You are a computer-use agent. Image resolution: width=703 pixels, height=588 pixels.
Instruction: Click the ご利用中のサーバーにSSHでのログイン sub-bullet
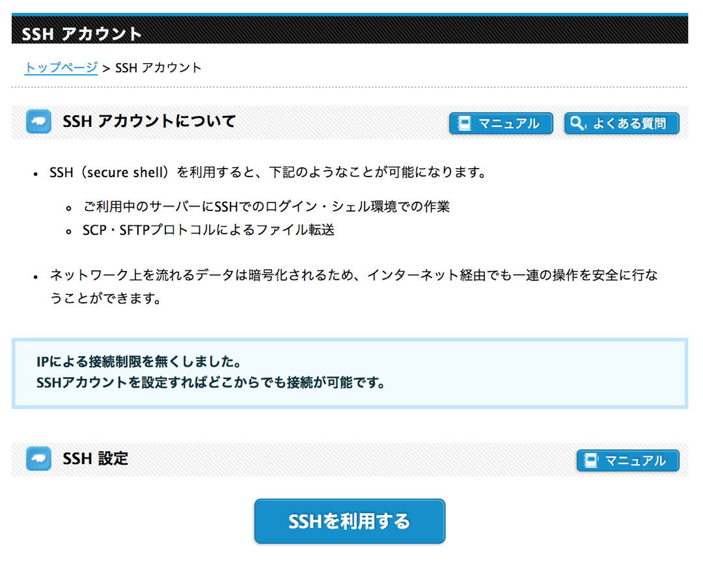(266, 206)
